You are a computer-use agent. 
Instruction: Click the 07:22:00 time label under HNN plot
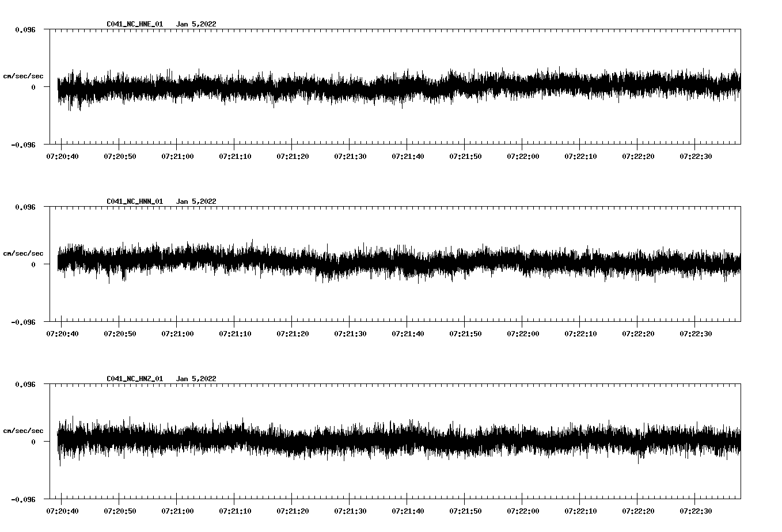tap(523, 334)
